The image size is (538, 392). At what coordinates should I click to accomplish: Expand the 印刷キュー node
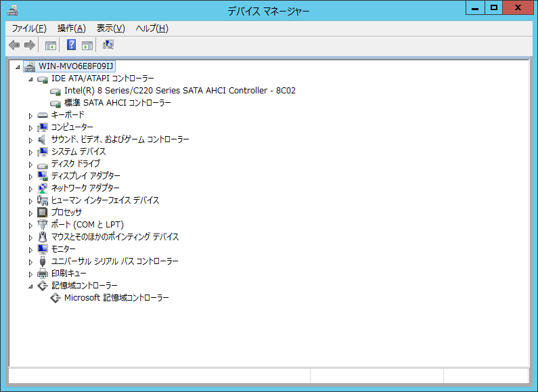point(30,274)
